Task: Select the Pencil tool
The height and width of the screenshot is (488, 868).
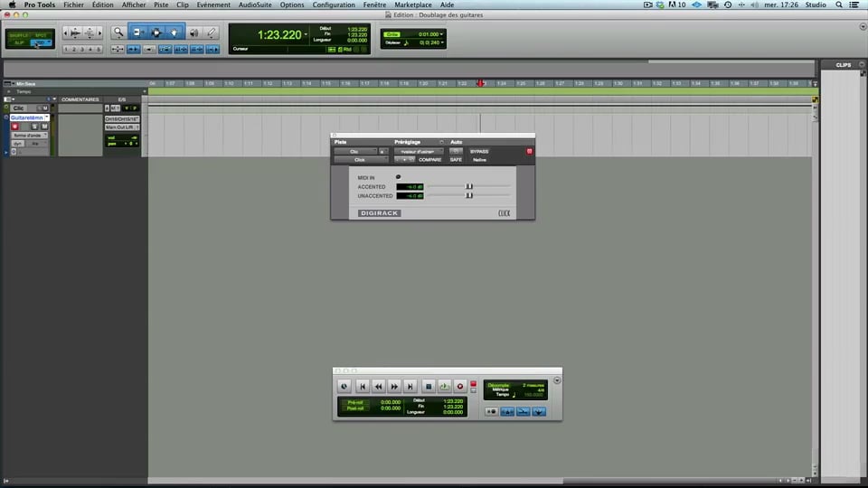Action: pos(212,33)
